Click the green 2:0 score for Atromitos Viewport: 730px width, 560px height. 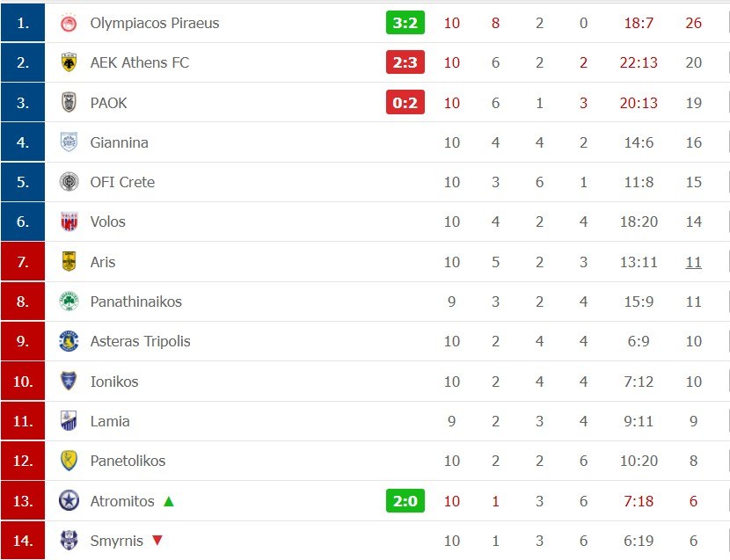point(405,501)
